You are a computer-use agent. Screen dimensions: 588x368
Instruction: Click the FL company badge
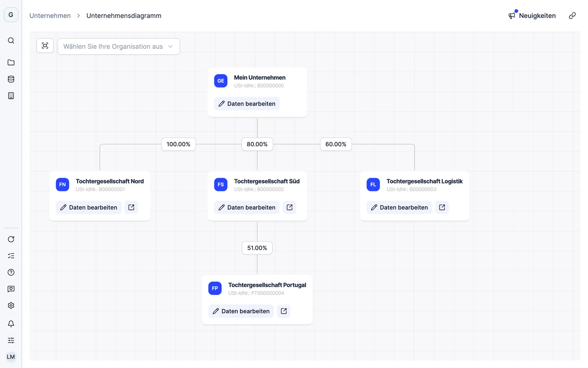373,184
